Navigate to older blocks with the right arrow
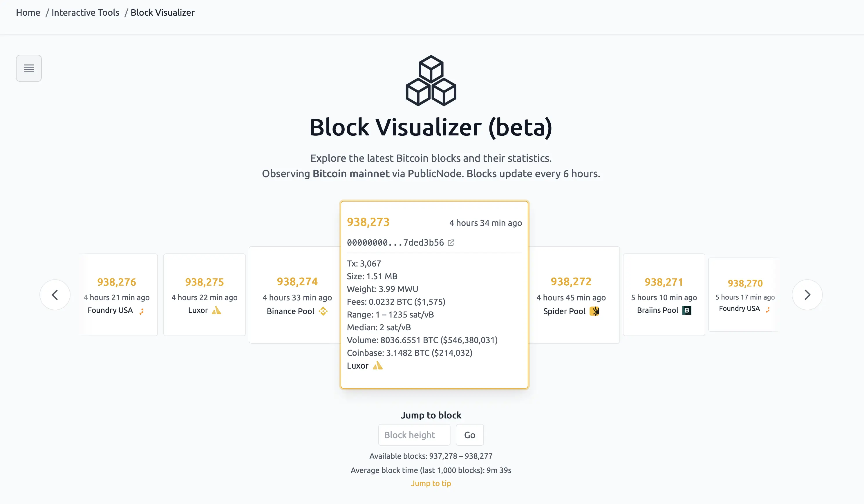The image size is (864, 504). click(807, 295)
